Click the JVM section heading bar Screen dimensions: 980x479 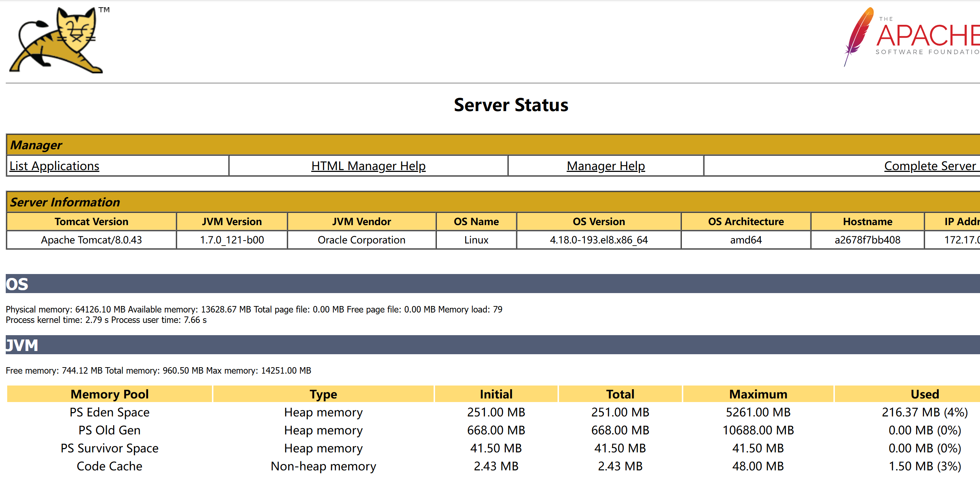(x=493, y=345)
